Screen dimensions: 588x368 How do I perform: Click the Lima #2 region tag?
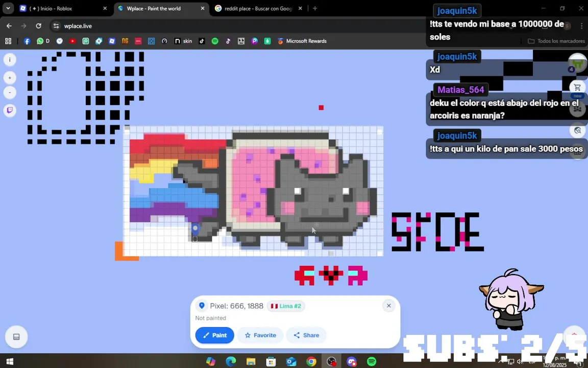pyautogui.click(x=286, y=306)
